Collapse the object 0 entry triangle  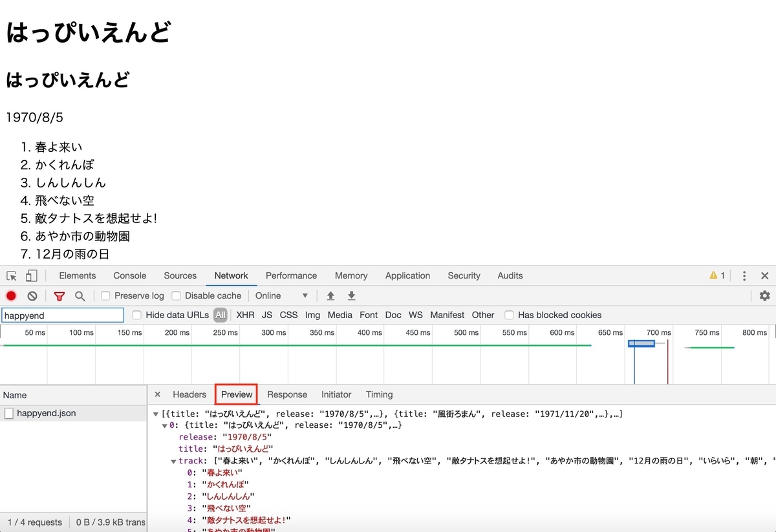[x=165, y=425]
